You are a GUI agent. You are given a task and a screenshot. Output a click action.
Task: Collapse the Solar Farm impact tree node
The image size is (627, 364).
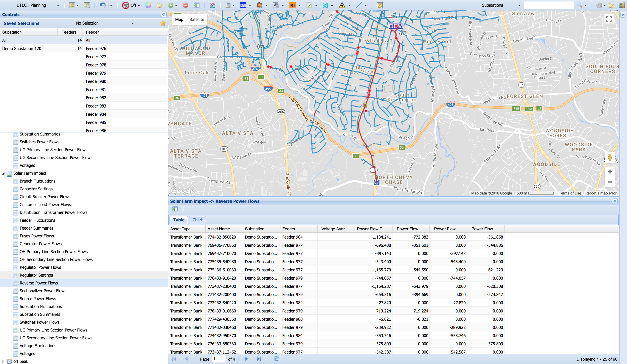pyautogui.click(x=4, y=173)
